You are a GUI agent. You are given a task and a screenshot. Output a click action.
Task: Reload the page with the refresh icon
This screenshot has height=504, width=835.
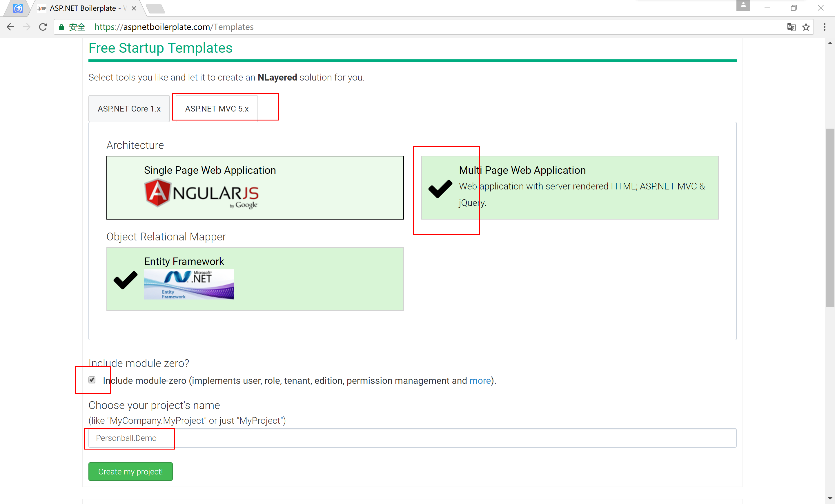coord(43,27)
